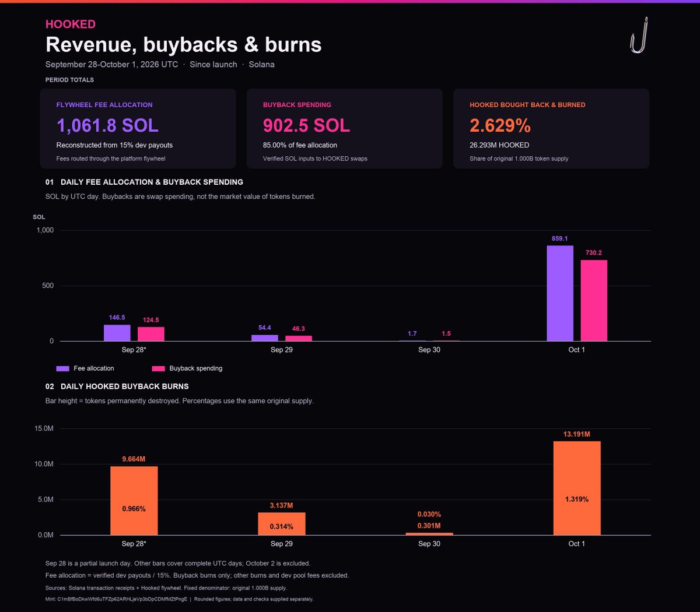Click the Sep 28 purple fee allocation bar
This screenshot has height=612, width=700.
tap(117, 333)
